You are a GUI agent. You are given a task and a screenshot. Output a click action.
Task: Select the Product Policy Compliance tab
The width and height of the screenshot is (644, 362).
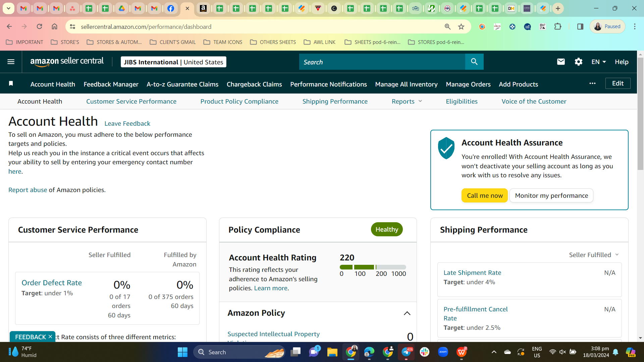[x=239, y=101]
